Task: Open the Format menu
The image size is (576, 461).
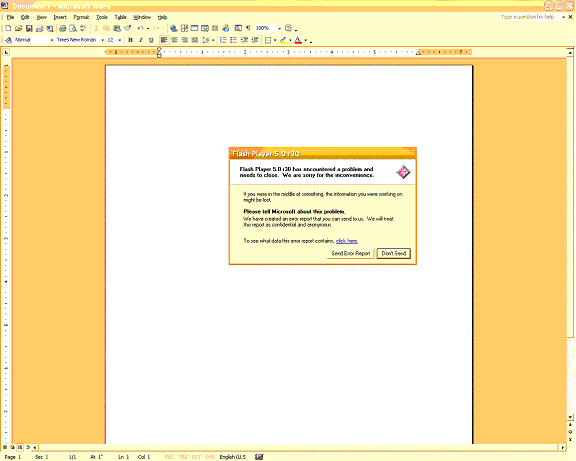Action: pos(81,17)
